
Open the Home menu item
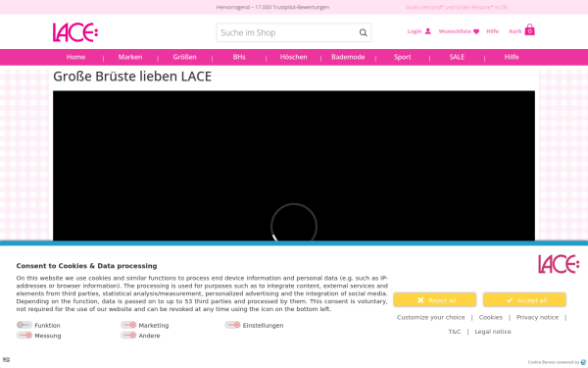75,57
